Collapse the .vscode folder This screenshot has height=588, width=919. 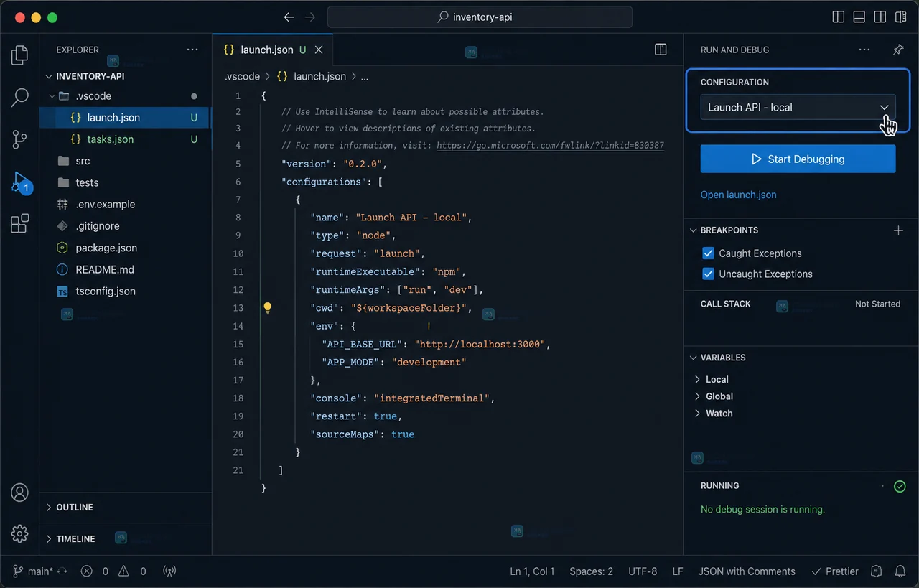tap(52, 96)
